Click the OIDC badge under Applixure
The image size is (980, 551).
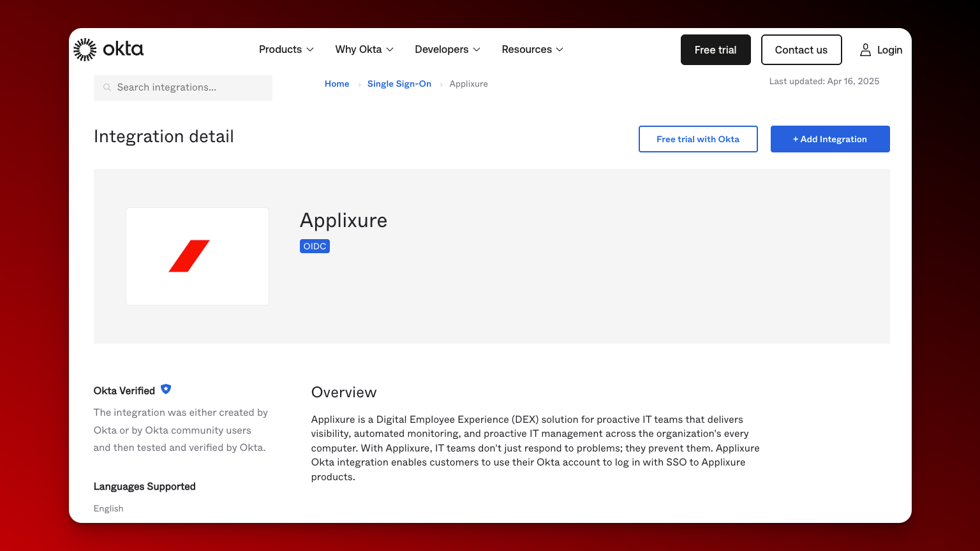point(315,246)
